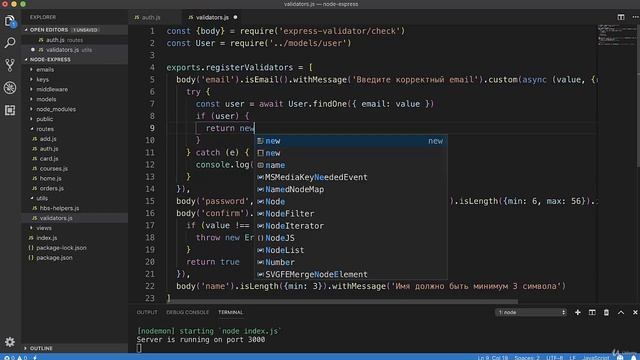Open add.js in routes folder
640x360 pixels.
[75, 139]
